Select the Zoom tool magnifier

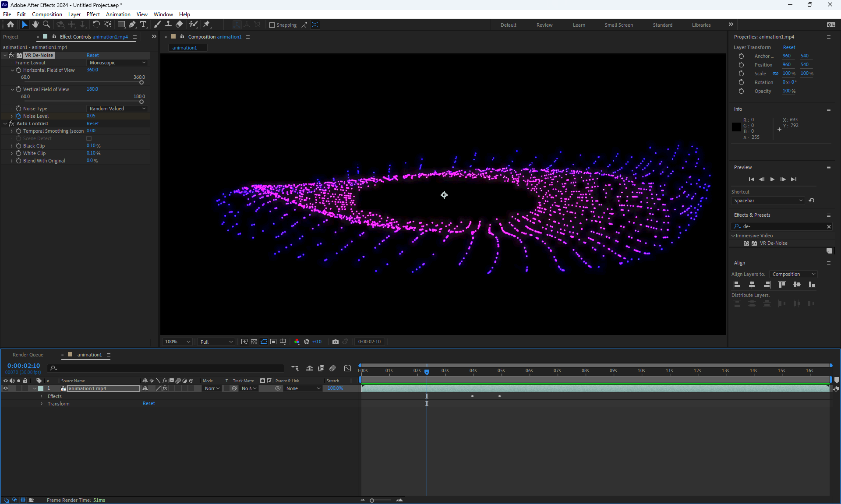(x=46, y=25)
